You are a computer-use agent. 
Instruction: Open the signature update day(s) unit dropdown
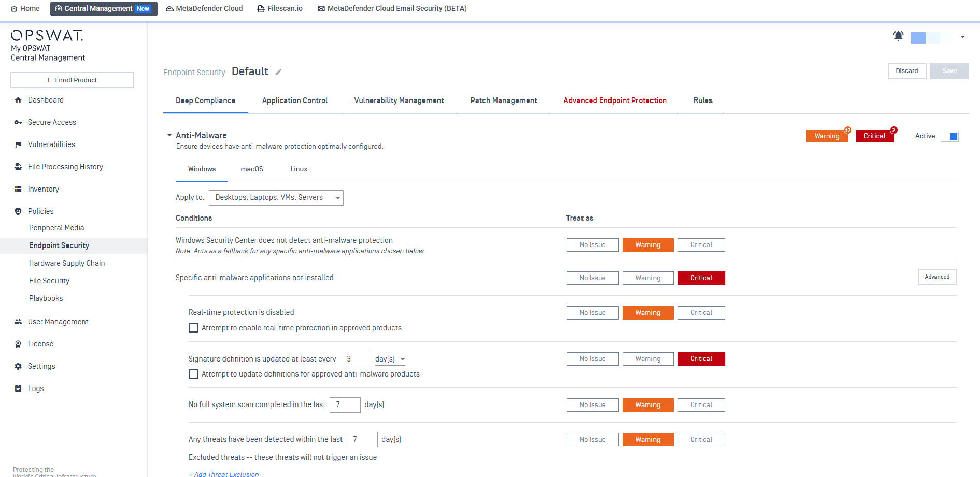tap(390, 359)
